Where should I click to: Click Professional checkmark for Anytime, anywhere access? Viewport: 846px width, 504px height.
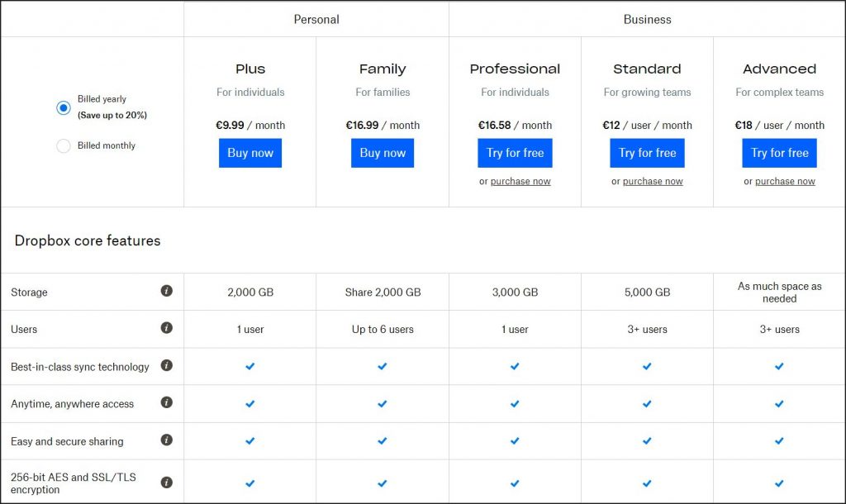pyautogui.click(x=515, y=404)
